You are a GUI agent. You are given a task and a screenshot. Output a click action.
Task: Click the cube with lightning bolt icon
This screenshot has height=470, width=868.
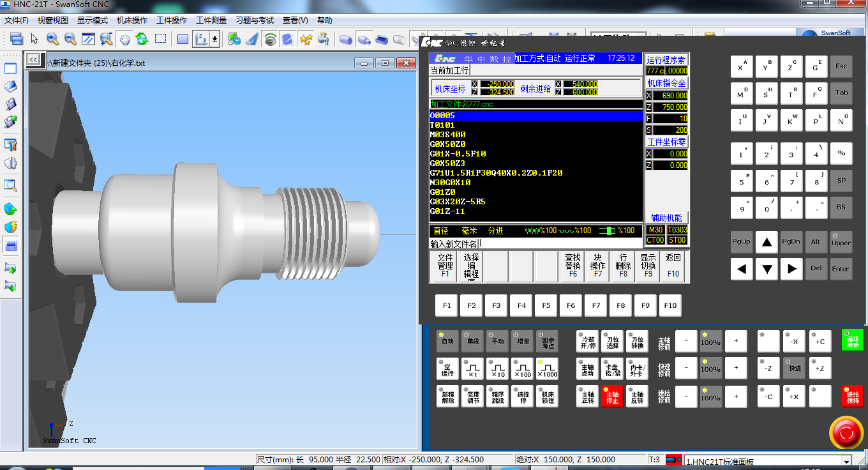coord(10,227)
